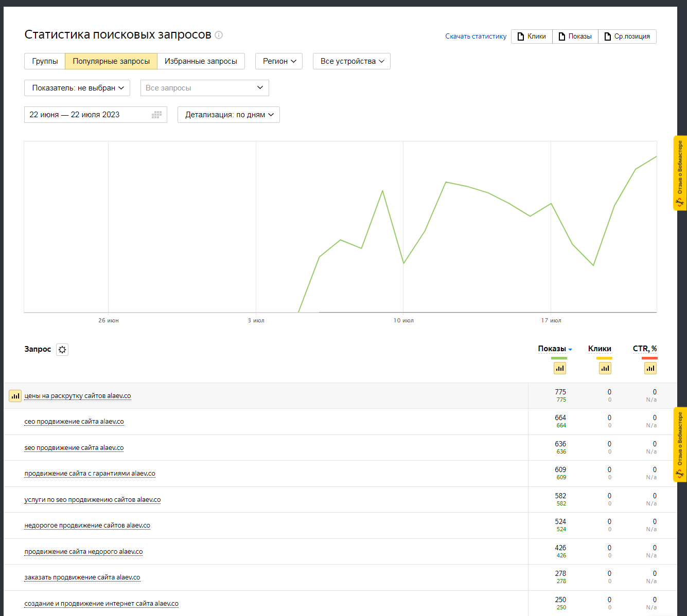Toggle the Показы chart icon in the column header
687x616 pixels.
coord(560,368)
